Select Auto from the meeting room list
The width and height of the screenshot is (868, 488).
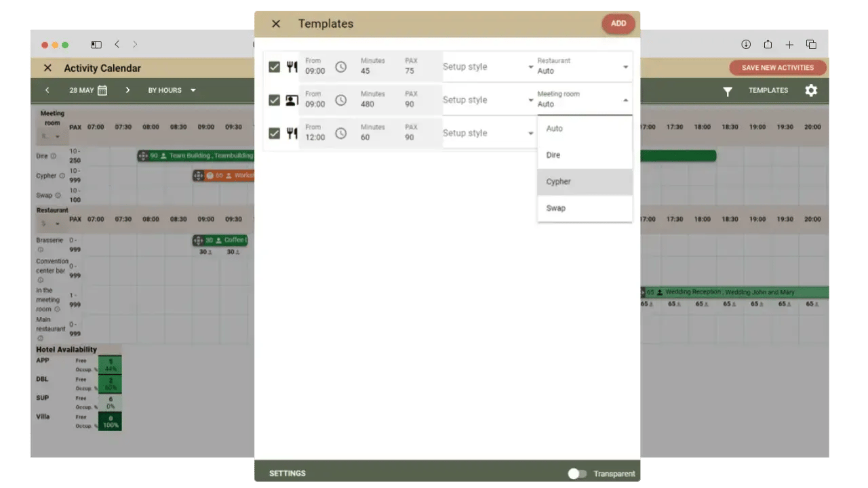pyautogui.click(x=585, y=129)
